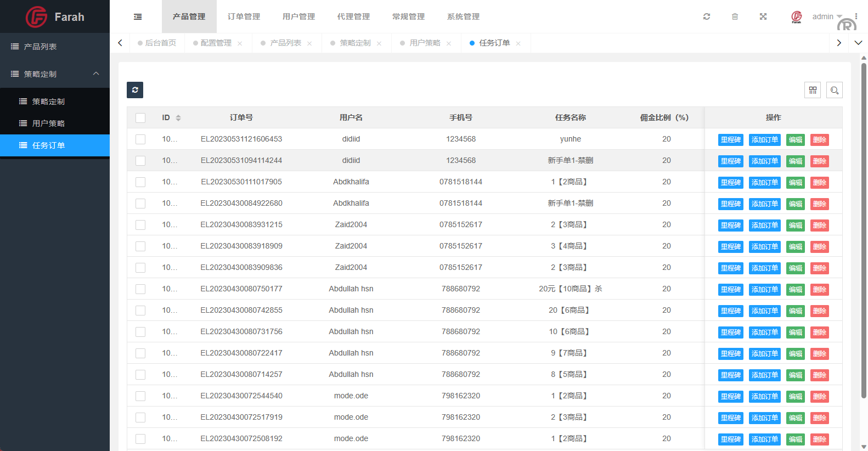This screenshot has height=451, width=868.
Task: Click the trash can icon in the header
Action: pyautogui.click(x=735, y=16)
